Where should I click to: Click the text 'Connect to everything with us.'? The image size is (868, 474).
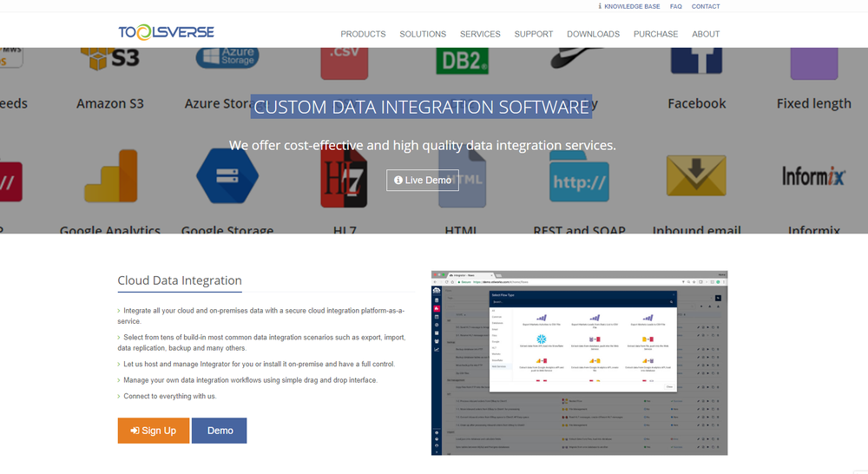coord(170,397)
